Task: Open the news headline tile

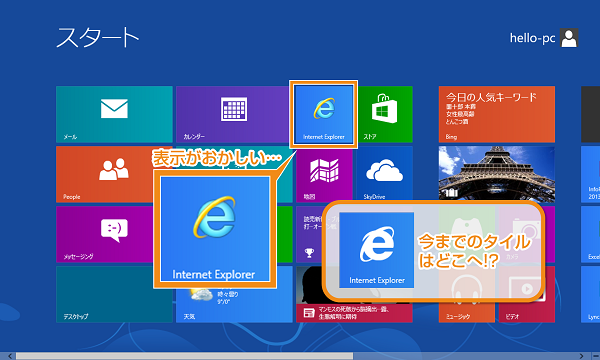Action: point(354,313)
